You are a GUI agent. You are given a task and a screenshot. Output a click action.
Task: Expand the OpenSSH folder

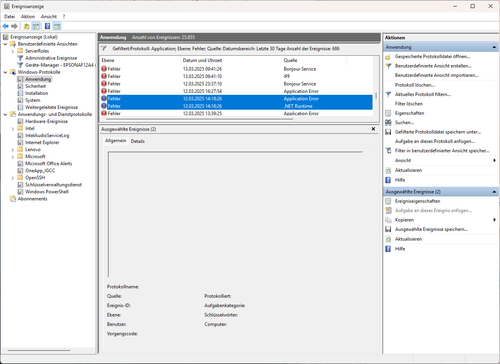pyautogui.click(x=13, y=178)
